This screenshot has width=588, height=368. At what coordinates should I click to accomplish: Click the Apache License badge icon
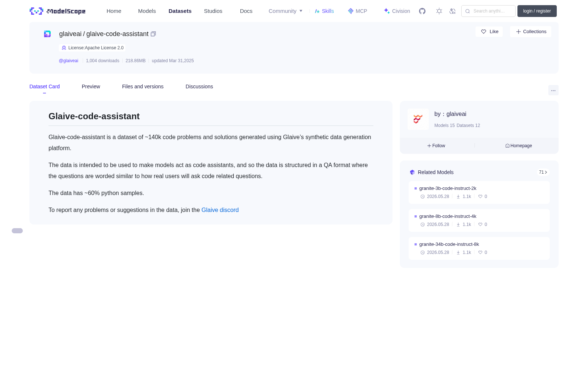(64, 48)
